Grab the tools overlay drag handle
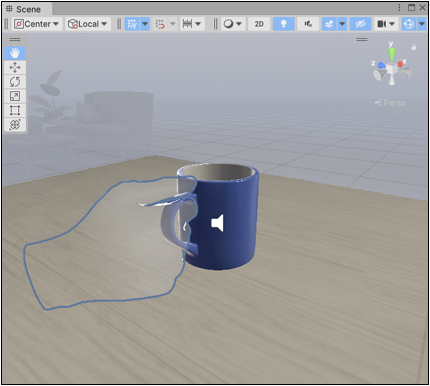430x386 pixels. 15,40
